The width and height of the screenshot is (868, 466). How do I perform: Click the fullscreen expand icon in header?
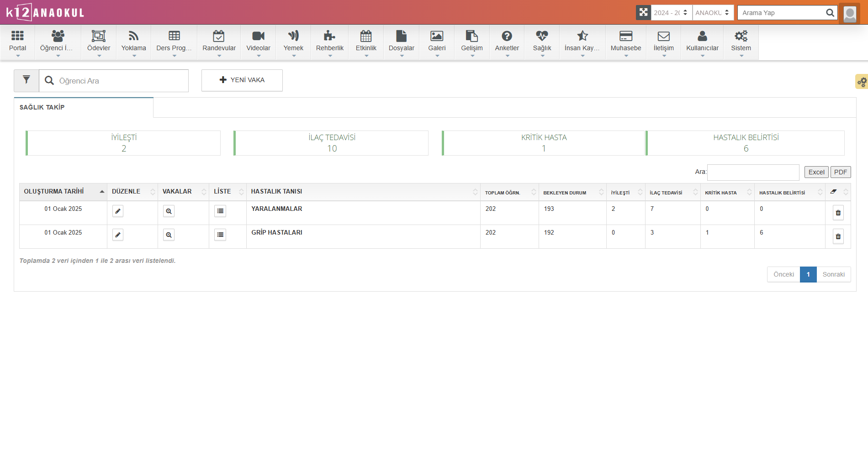coord(643,12)
